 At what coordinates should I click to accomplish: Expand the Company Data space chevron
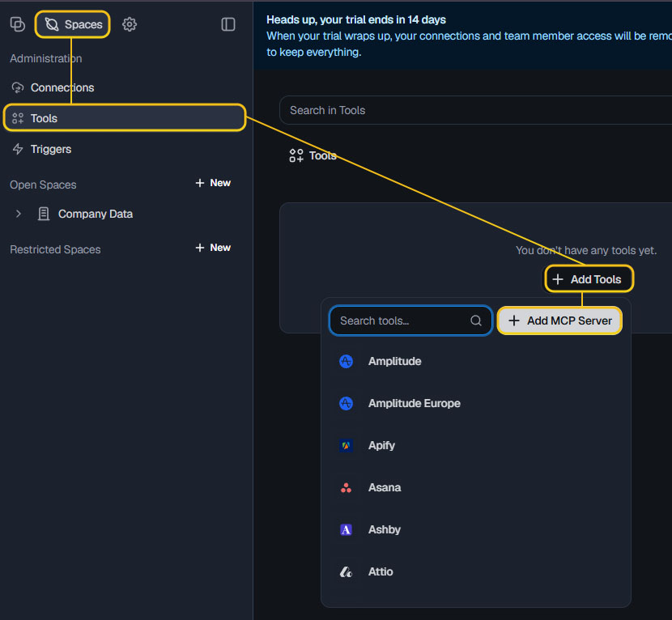point(19,214)
